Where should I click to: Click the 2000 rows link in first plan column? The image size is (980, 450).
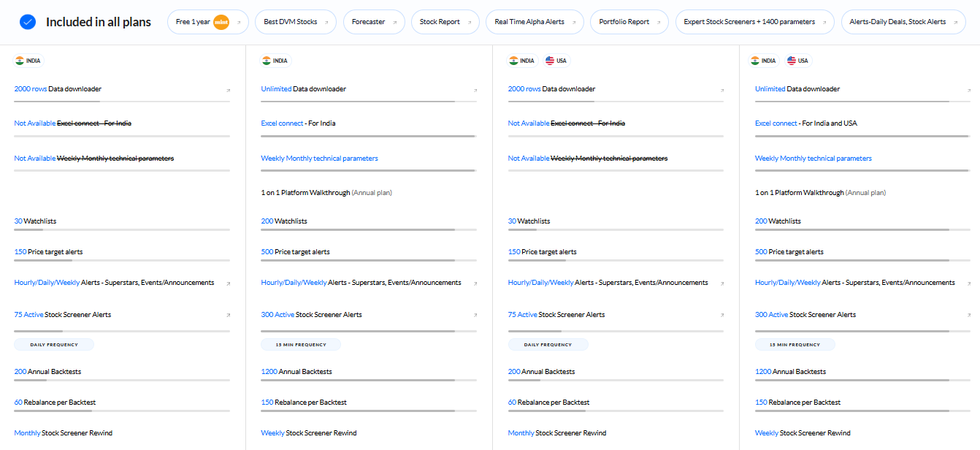point(30,89)
